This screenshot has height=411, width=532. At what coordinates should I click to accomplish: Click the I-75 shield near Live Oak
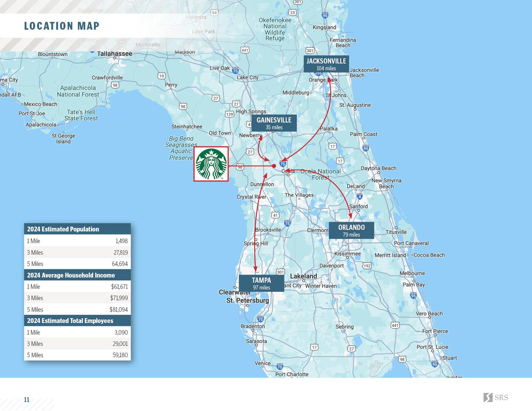[x=235, y=71]
